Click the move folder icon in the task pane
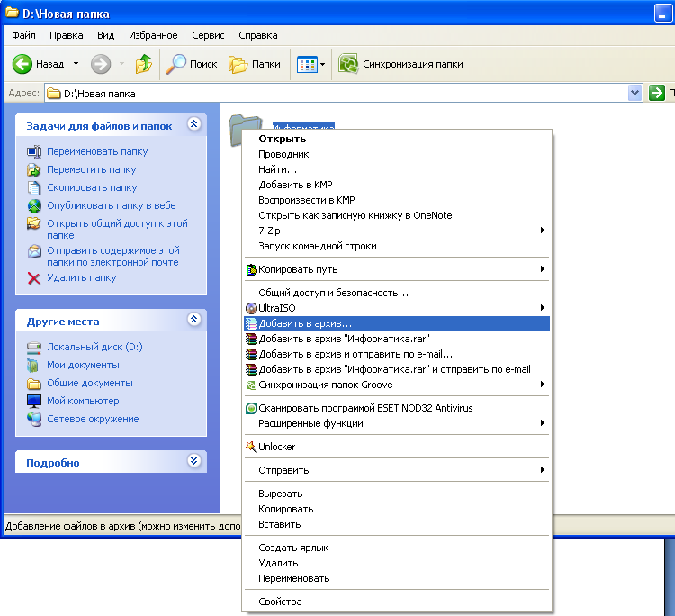 click(34, 169)
